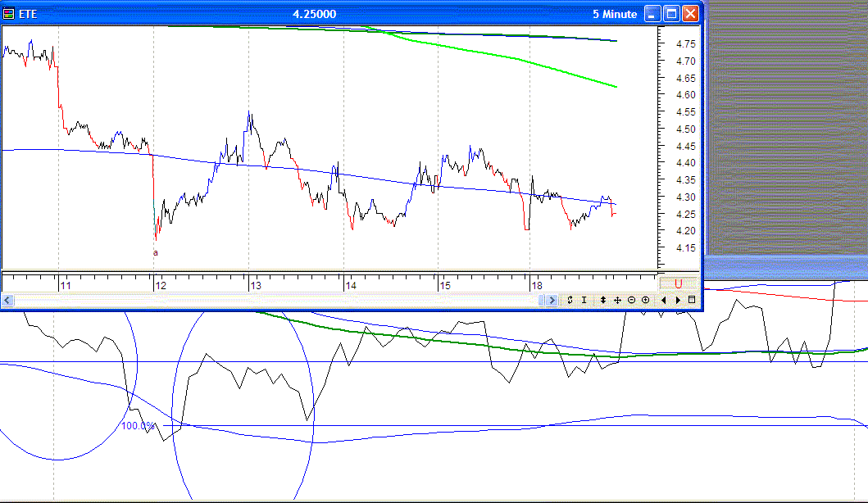Click the date label 12 on time axis
Screen dimensions: 868x503
pos(161,286)
